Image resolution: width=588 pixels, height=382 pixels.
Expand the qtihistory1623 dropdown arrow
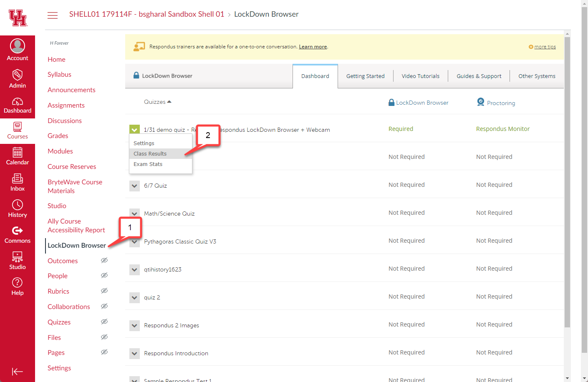(134, 269)
